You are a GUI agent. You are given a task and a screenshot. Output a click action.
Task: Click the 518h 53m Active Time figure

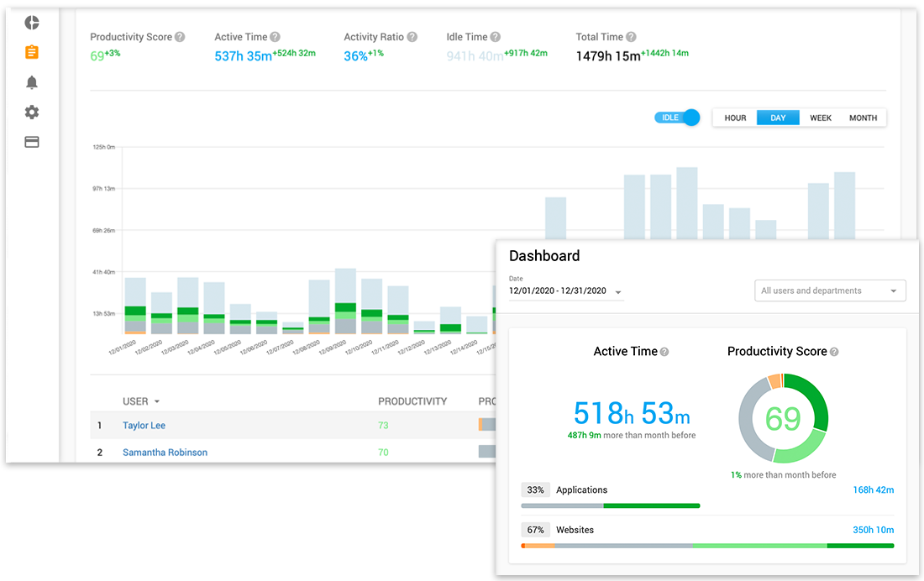[x=631, y=413]
